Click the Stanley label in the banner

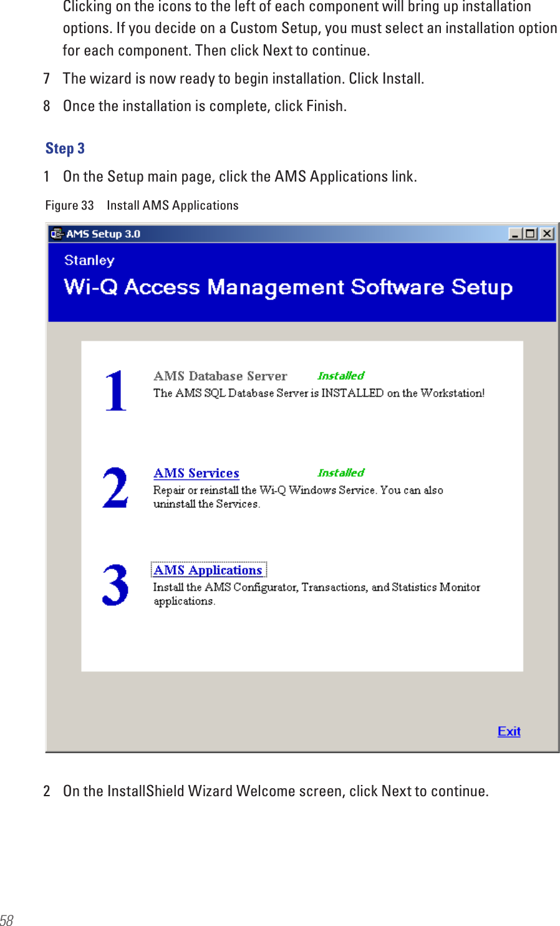click(89, 260)
